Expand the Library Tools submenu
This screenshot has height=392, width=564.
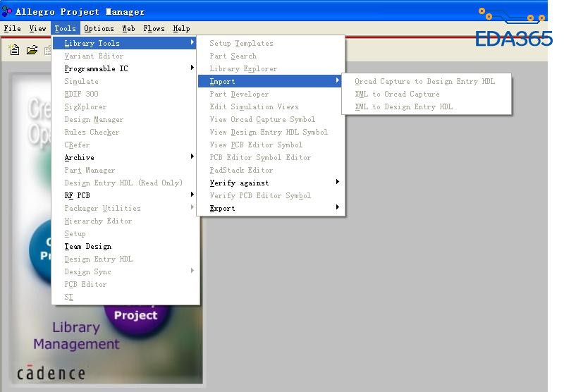click(x=125, y=43)
